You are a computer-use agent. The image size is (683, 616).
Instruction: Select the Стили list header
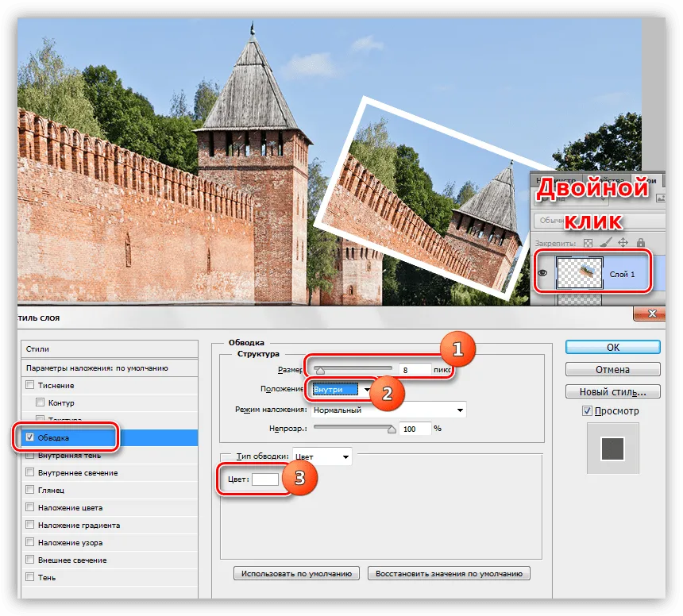tap(110, 349)
